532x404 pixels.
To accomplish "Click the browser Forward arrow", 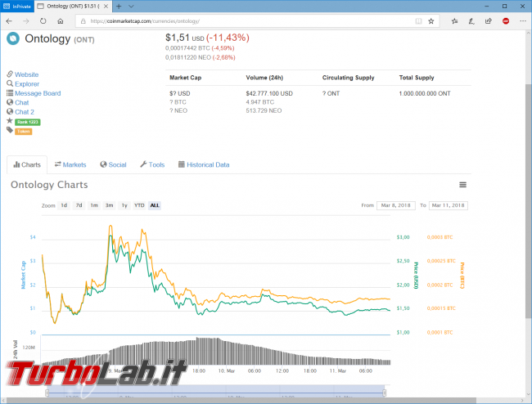I will pos(26,21).
